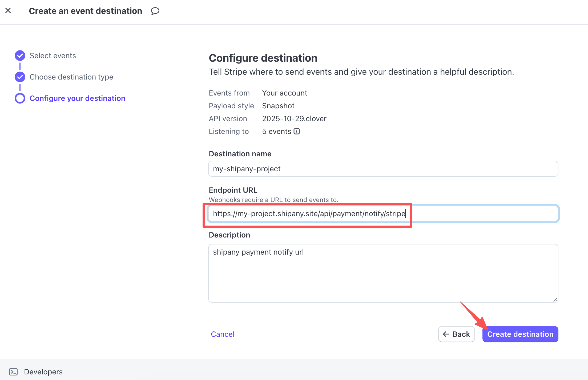The height and width of the screenshot is (380, 588).
Task: Click the Cancel link
Action: [223, 334]
